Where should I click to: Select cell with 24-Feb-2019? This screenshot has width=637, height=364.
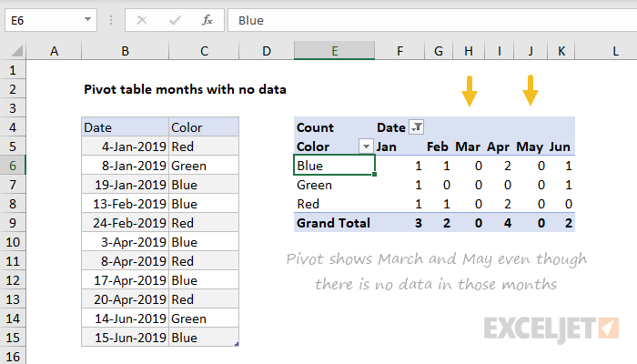pyautogui.click(x=126, y=223)
